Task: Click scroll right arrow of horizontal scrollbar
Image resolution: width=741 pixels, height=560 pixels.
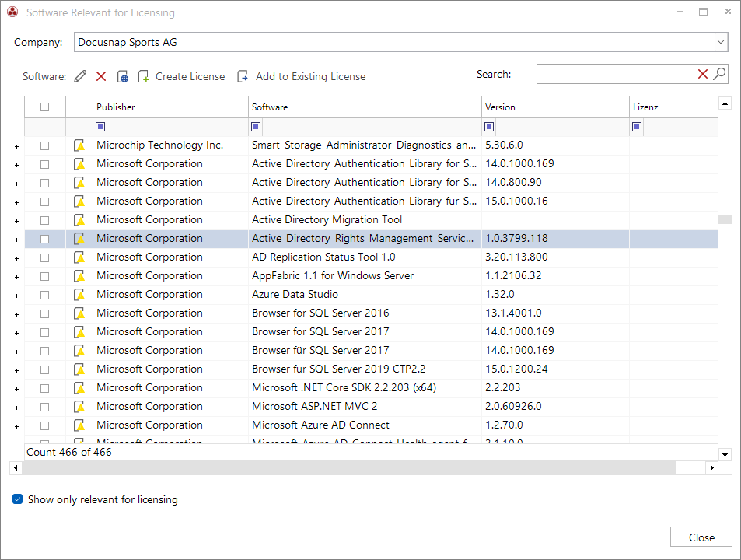Action: 711,468
